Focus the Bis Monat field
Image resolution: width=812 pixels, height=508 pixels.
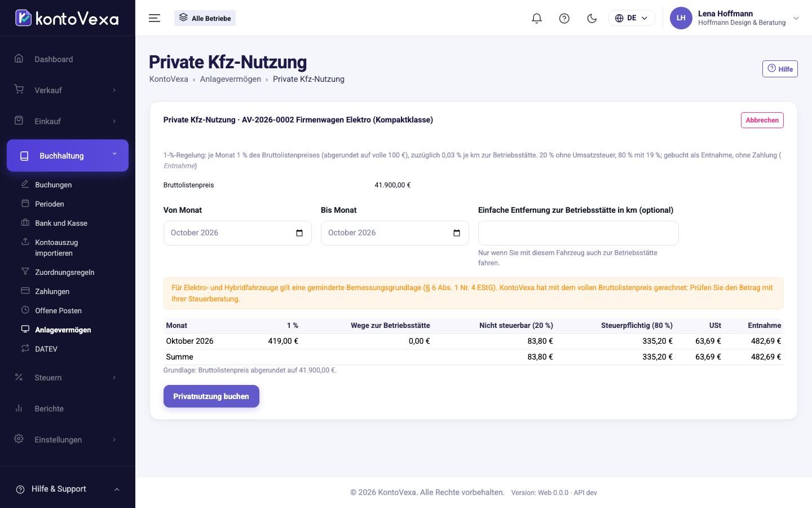tap(395, 233)
